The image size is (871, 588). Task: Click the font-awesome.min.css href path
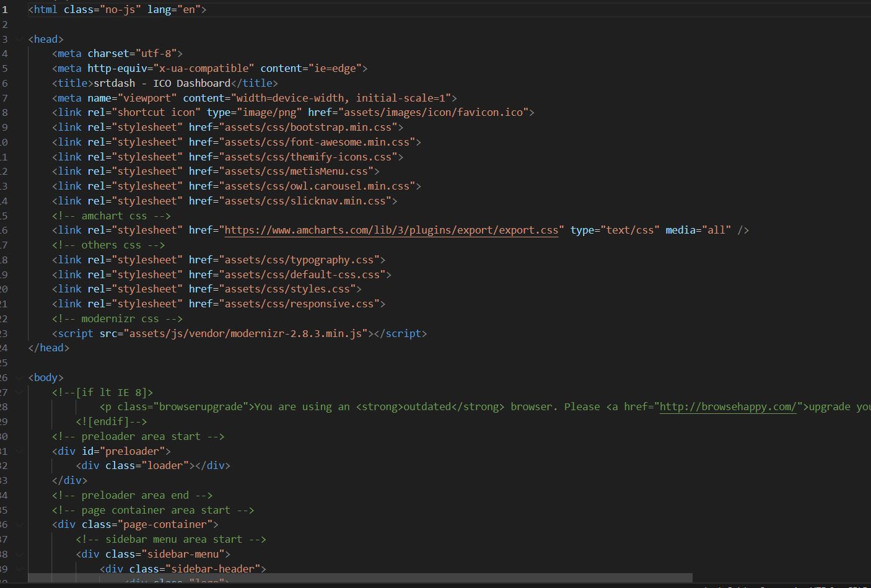tap(317, 142)
